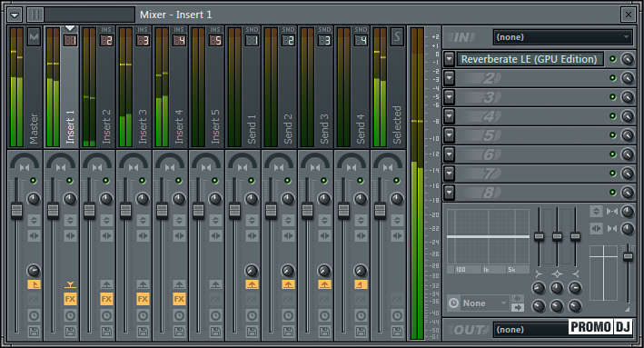Viewport: 644px width, 348px height.
Task: Toggle FX enable on Insert 5
Action: [215, 299]
